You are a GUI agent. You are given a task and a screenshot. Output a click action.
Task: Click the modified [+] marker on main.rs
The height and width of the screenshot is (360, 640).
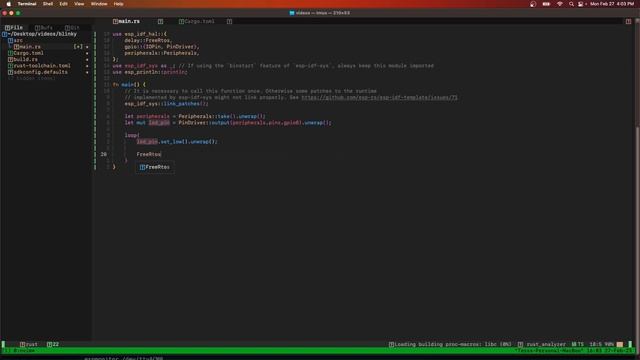click(78, 47)
